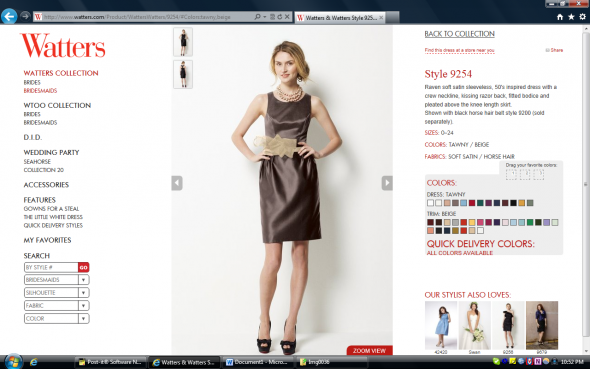The width and height of the screenshot is (590, 369).
Task: Open SEAHORSE under Wedding Party
Action: point(37,162)
